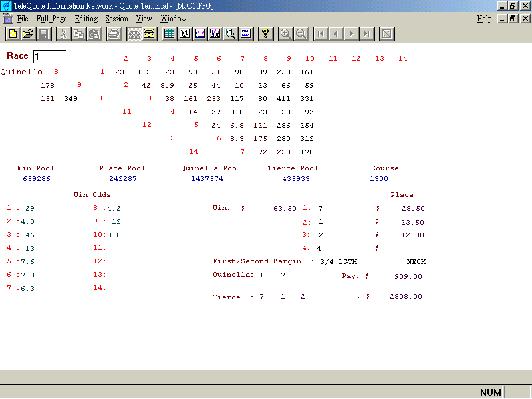Open the File menu

(x=23, y=19)
